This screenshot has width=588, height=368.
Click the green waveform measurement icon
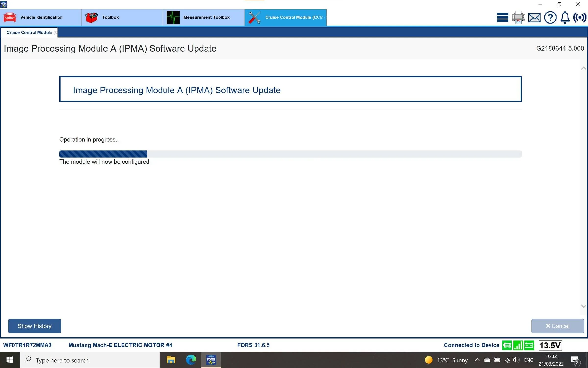(x=173, y=17)
